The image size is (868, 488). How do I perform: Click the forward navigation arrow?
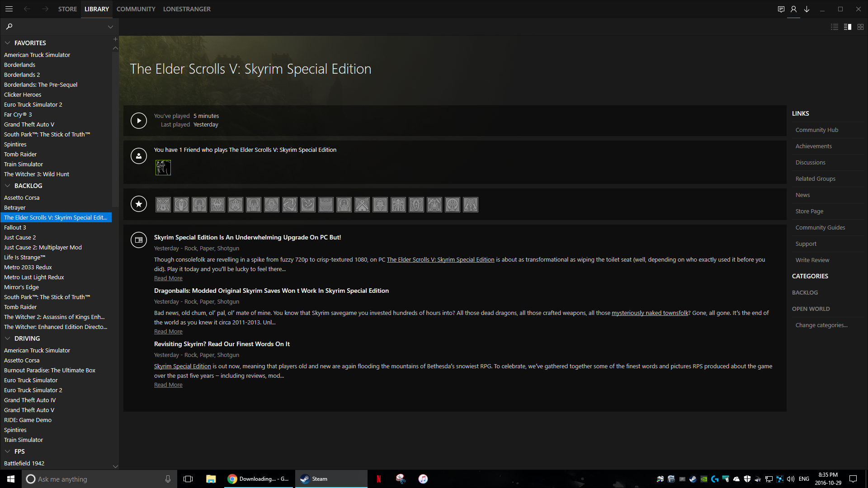click(x=45, y=9)
